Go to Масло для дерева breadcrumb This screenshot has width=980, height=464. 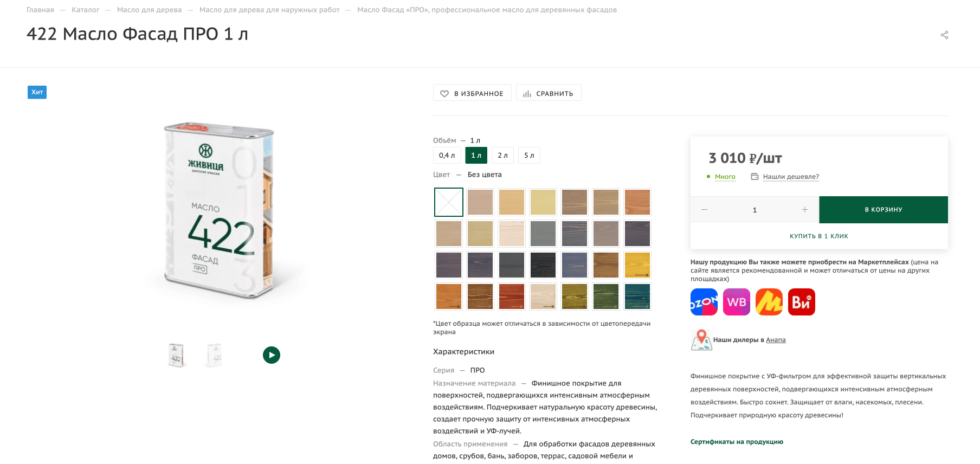coord(149,10)
